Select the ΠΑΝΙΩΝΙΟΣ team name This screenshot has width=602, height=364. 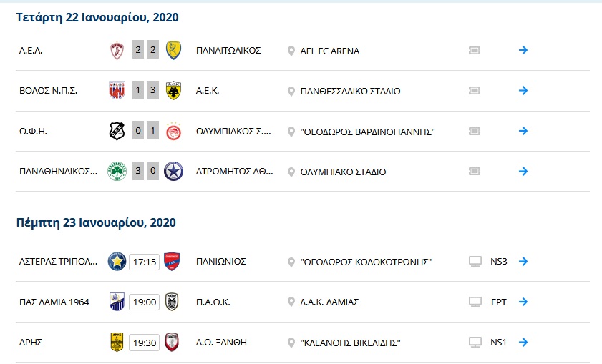[x=221, y=262]
